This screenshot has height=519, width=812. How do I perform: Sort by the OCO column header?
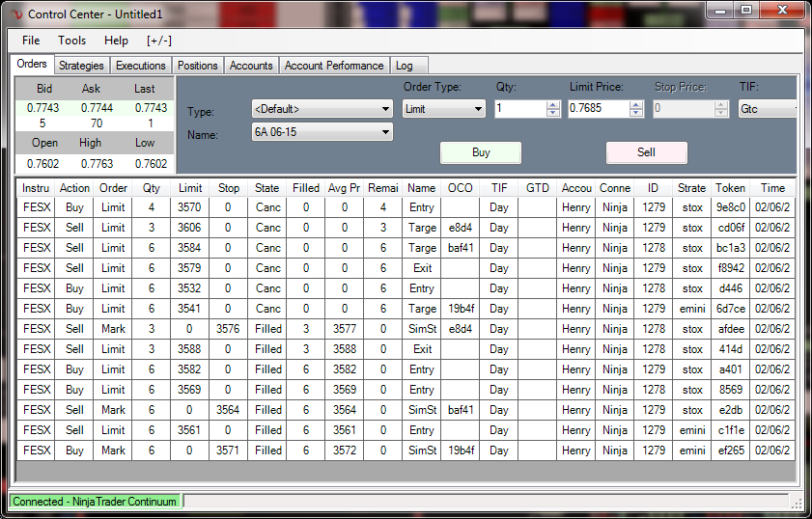(461, 188)
